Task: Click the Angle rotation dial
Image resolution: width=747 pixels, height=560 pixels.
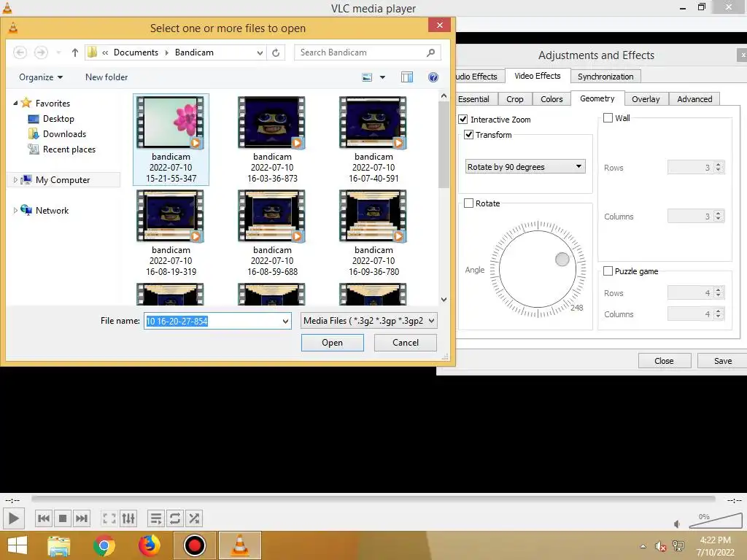Action: [538, 268]
